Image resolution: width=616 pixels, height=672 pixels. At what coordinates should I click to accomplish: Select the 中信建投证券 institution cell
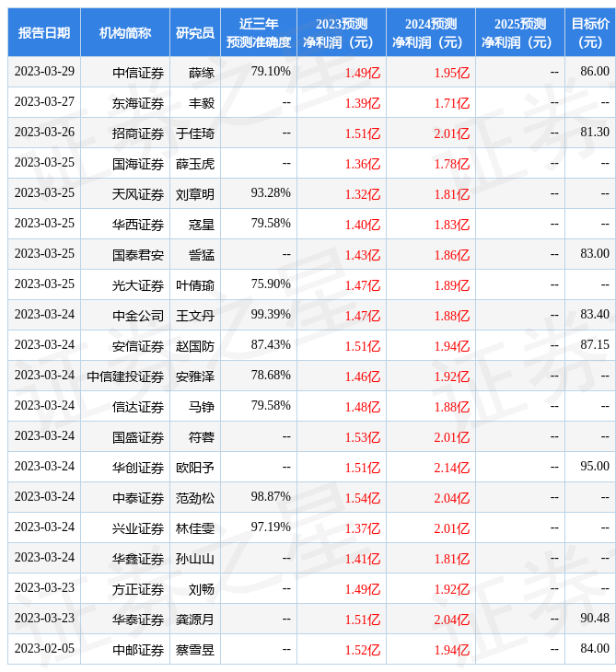tap(125, 377)
